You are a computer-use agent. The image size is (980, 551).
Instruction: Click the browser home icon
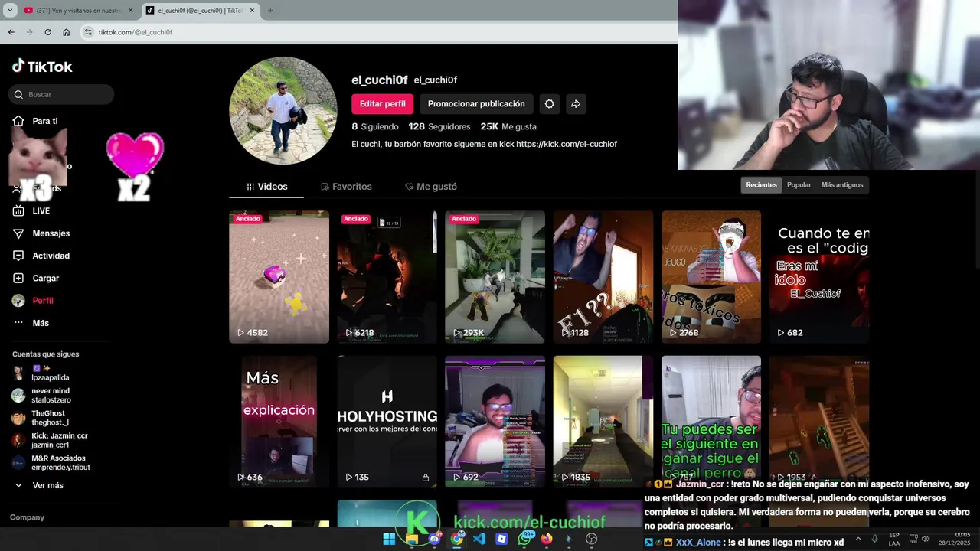pos(66,32)
